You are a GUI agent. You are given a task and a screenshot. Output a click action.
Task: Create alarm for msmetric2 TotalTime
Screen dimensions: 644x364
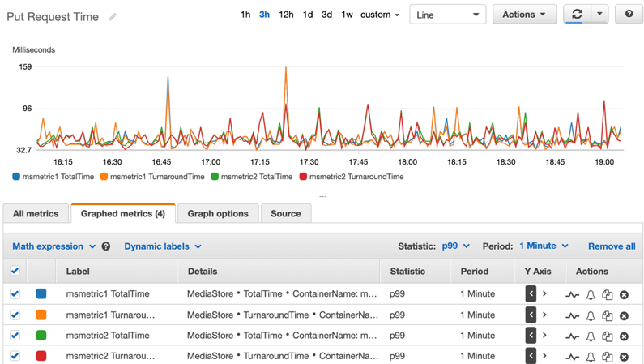tap(591, 336)
